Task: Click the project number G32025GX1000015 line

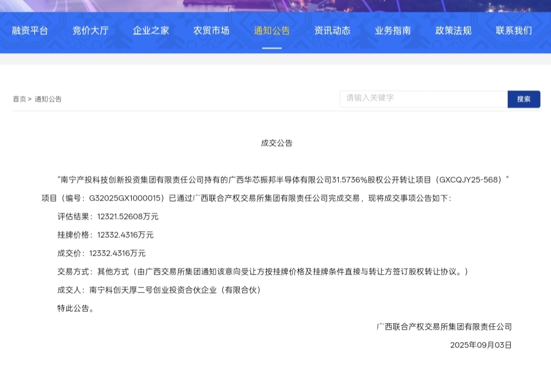Action: click(246, 198)
